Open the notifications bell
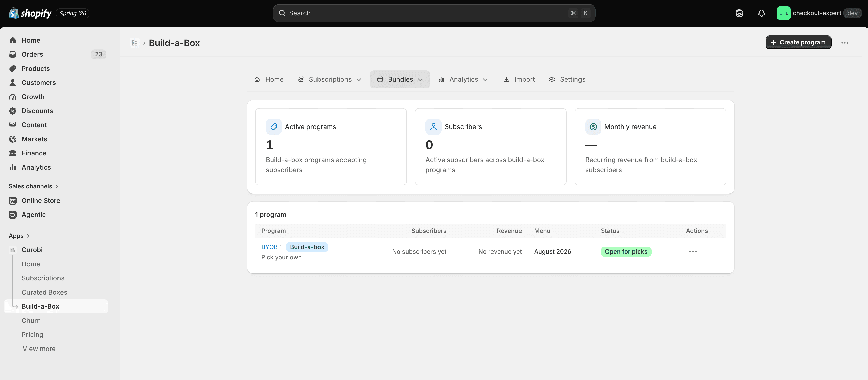 [x=762, y=13]
